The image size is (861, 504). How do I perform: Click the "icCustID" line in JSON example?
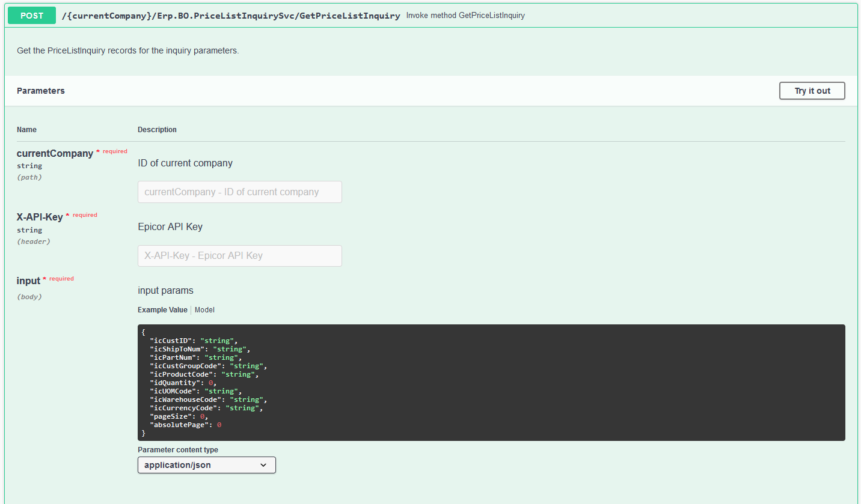[194, 341]
